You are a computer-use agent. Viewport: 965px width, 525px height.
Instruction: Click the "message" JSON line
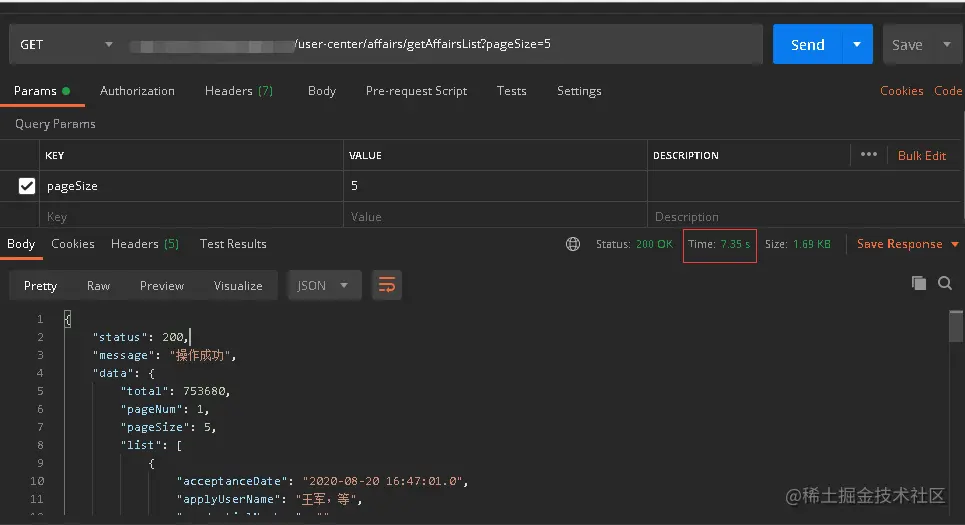164,355
